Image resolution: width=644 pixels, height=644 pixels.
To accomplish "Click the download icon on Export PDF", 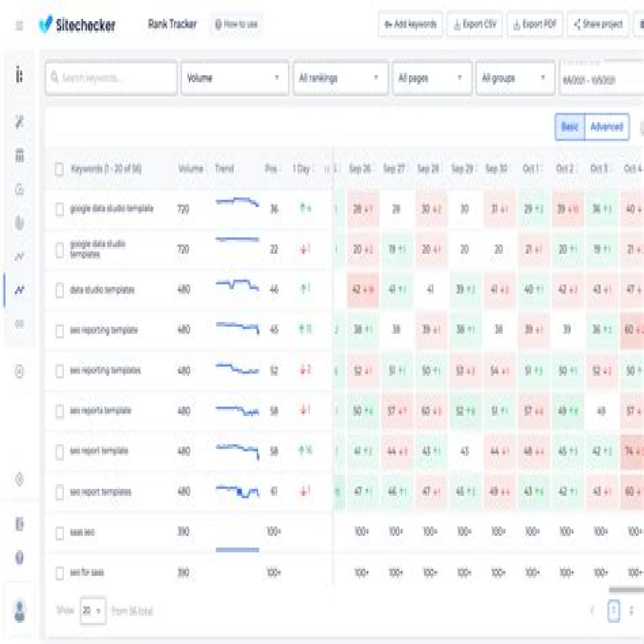I will [x=517, y=25].
